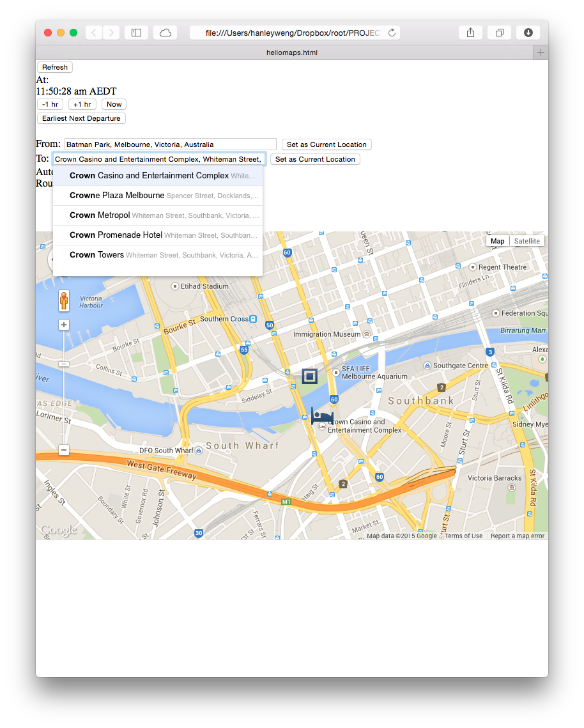Image resolution: width=584 pixels, height=728 pixels.
Task: Click Earliest Next Departure button
Action: 81,118
